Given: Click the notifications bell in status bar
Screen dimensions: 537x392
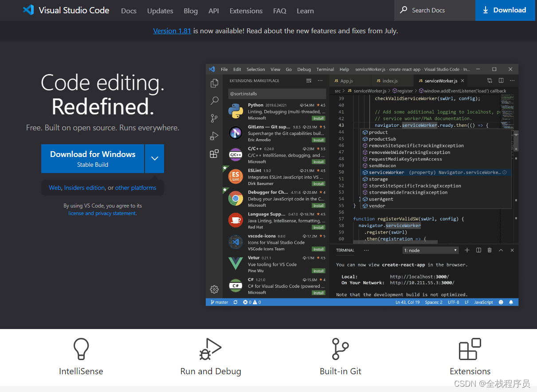Looking at the screenshot, I should click(511, 302).
